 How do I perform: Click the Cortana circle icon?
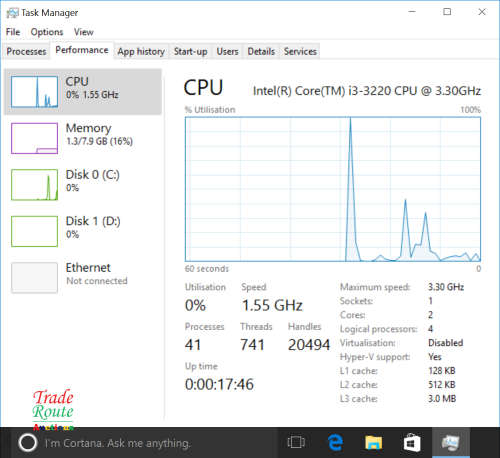(x=27, y=443)
